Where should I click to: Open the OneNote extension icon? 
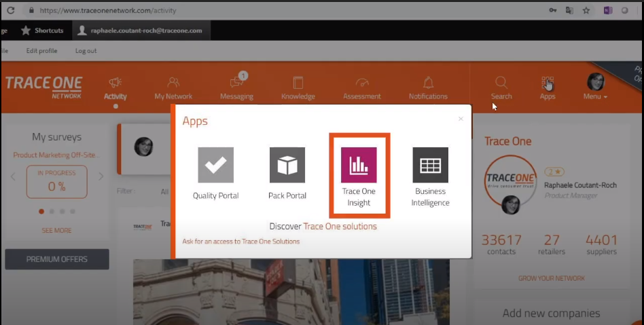[x=608, y=11]
